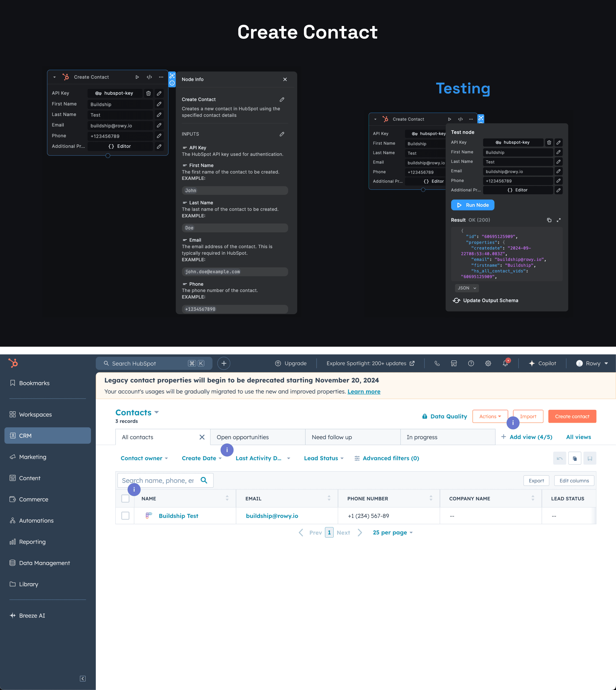This screenshot has height=690, width=616.
Task: Open the JSON format dropdown
Action: (466, 288)
